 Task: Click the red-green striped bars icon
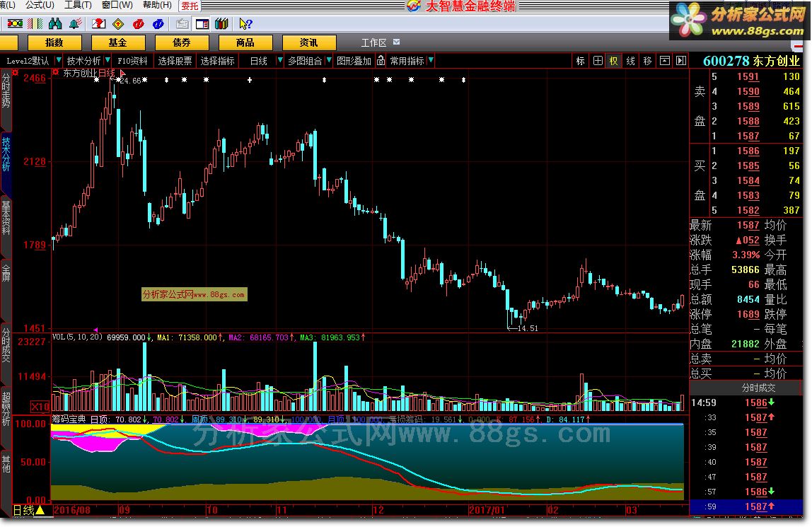coord(35,24)
